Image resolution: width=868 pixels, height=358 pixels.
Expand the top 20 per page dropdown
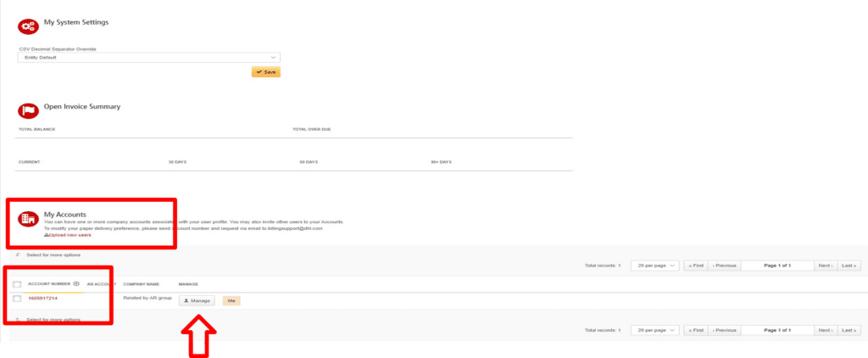(x=657, y=266)
